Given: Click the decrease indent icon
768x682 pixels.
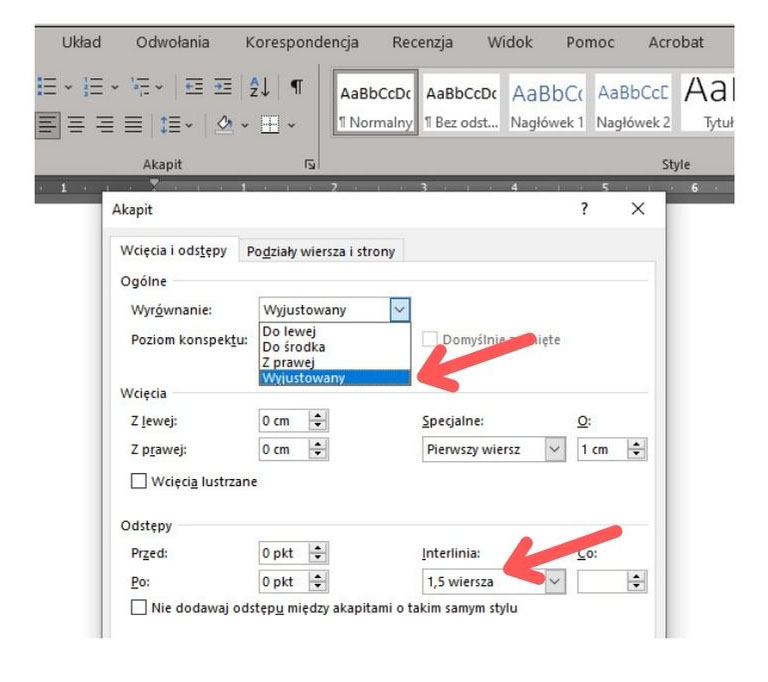Looking at the screenshot, I should click(195, 88).
